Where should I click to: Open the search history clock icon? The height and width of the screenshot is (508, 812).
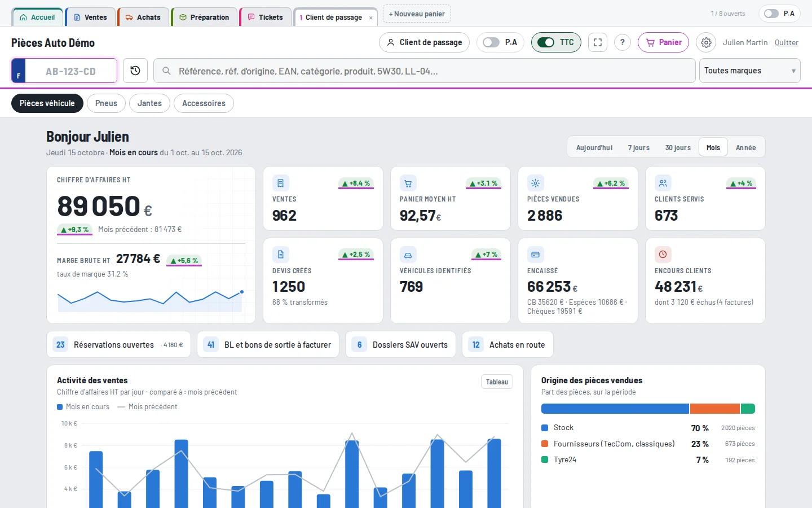(x=135, y=71)
